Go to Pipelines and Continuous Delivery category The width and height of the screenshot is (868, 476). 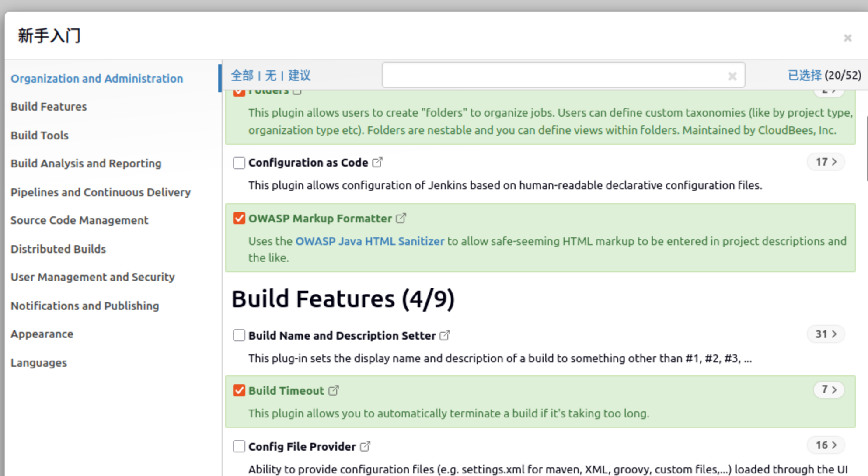coord(101,192)
